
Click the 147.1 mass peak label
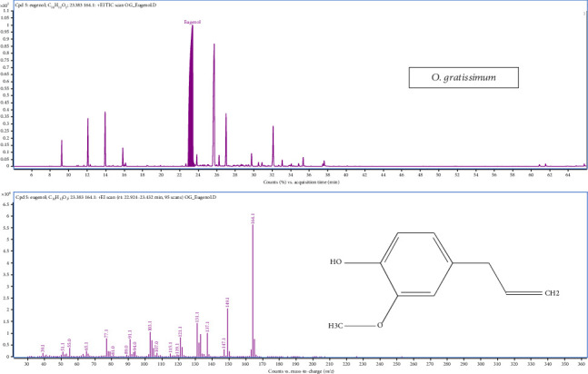tap(224, 343)
